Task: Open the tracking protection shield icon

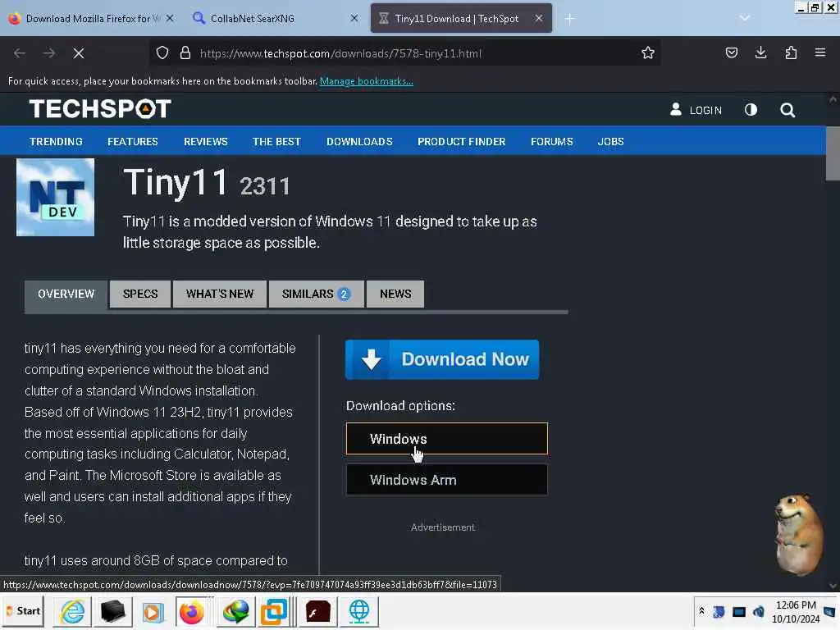Action: pyautogui.click(x=162, y=53)
